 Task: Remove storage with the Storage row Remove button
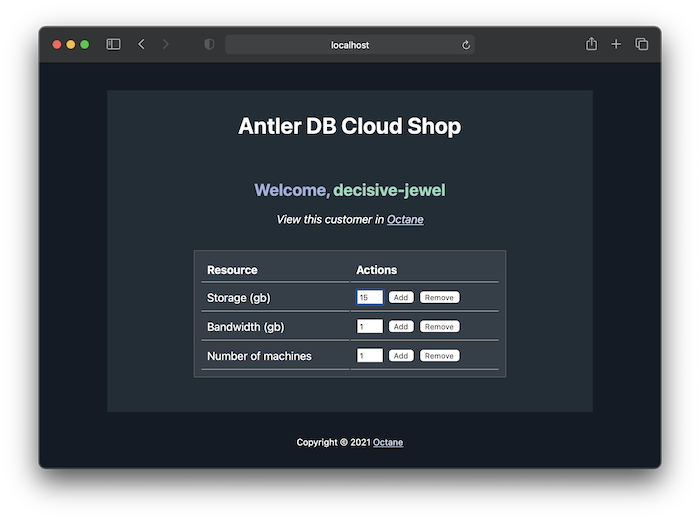coord(439,297)
